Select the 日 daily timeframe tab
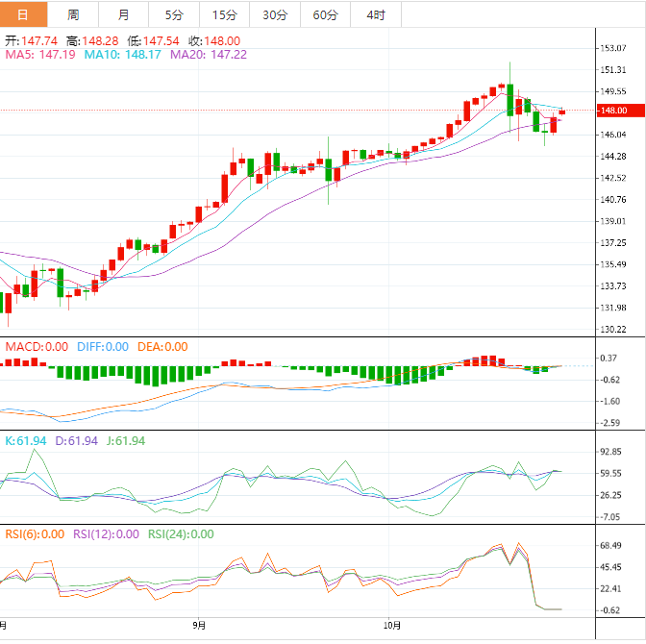 (x=24, y=14)
